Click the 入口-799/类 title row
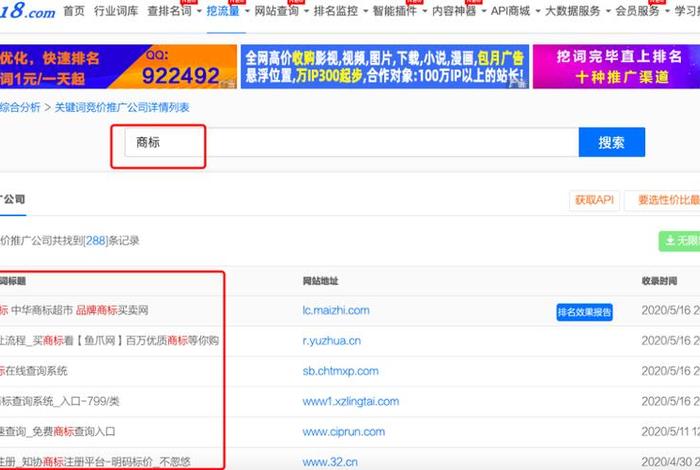Image resolution: width=700 pixels, height=470 pixels. [60, 401]
